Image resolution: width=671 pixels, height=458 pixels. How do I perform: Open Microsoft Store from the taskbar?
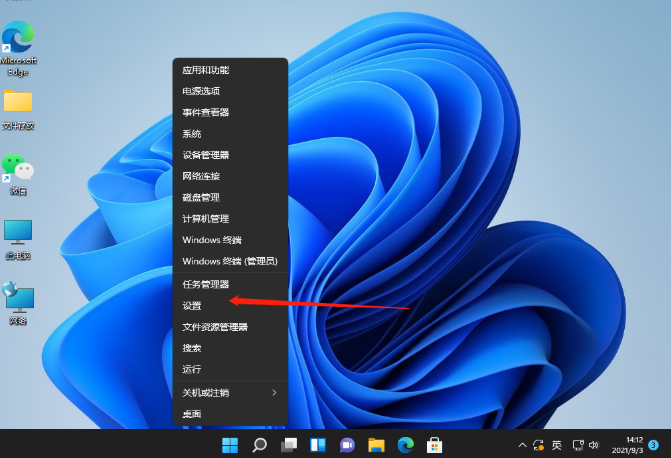pyautogui.click(x=435, y=444)
